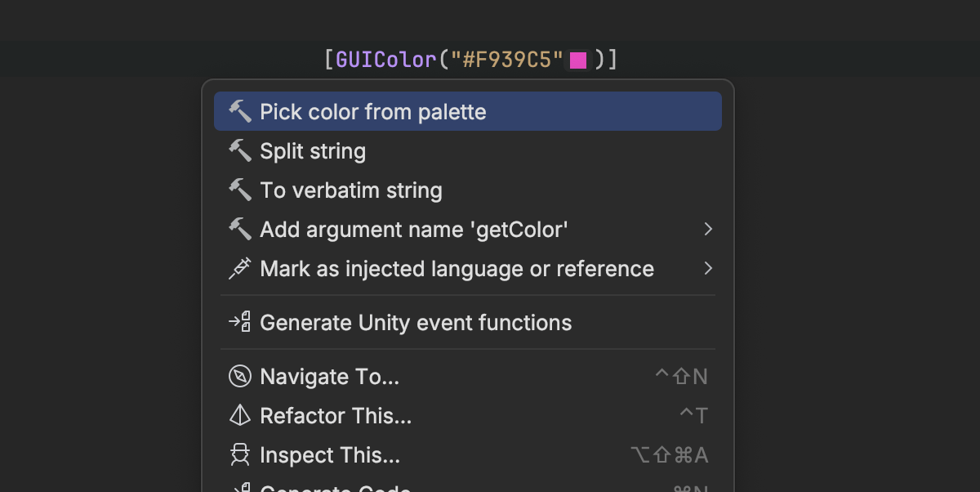The width and height of the screenshot is (980, 492).
Task: Select To verbatim string option
Action: tap(351, 190)
